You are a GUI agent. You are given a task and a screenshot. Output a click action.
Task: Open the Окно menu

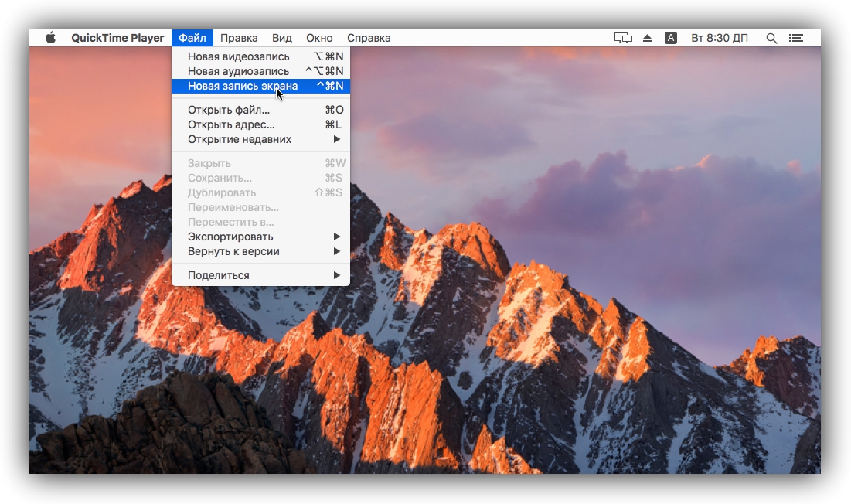(x=319, y=38)
